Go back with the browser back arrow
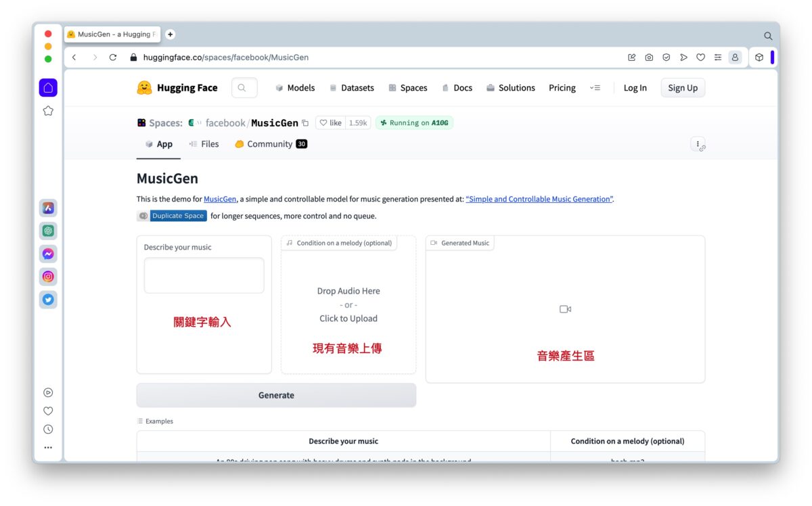Screen dimensions: 812x506 [74, 57]
